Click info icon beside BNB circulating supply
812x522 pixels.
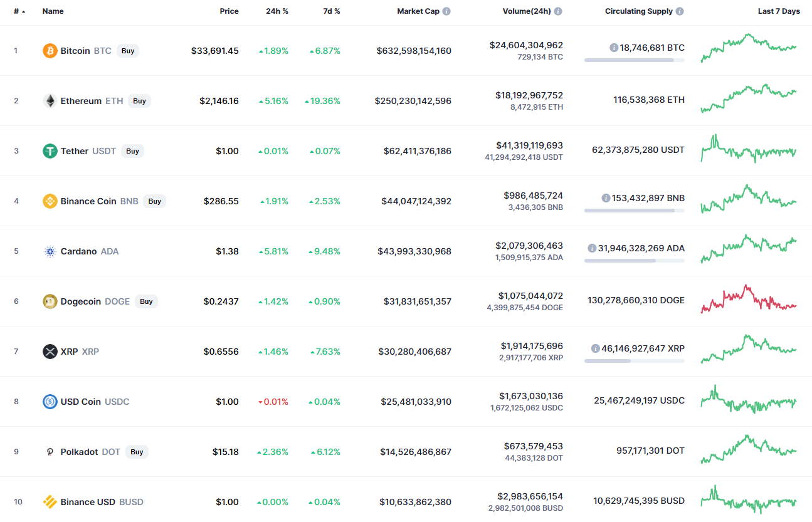point(606,198)
